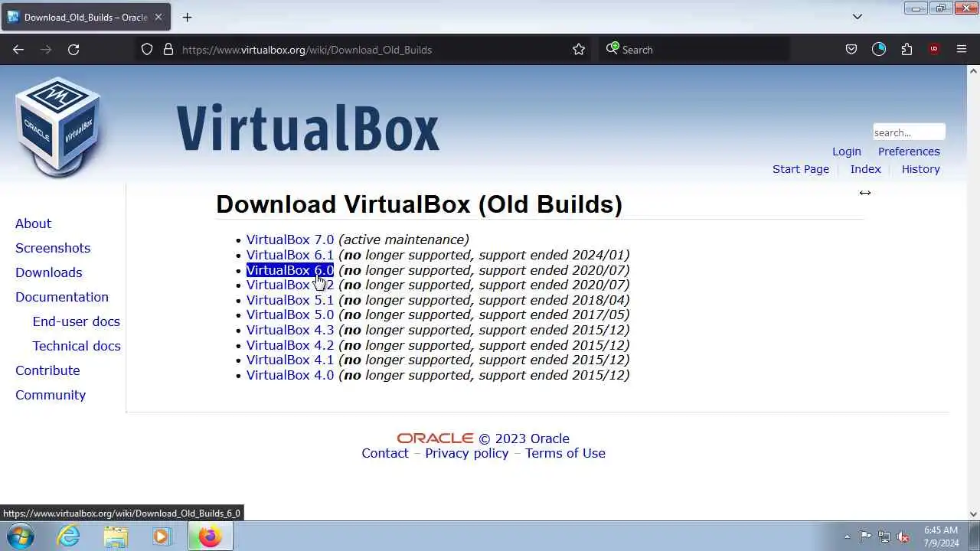Open the VirtualBox 4.0 builds link

290,375
